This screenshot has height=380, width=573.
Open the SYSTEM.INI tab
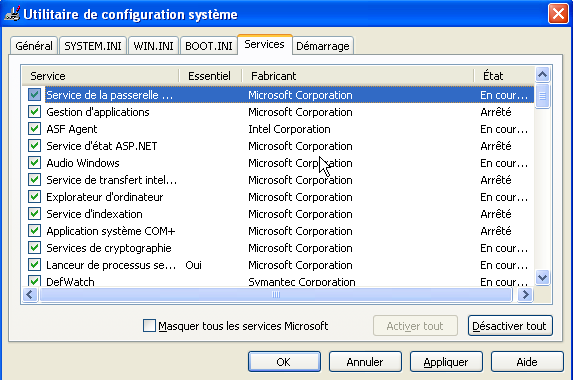[93, 46]
